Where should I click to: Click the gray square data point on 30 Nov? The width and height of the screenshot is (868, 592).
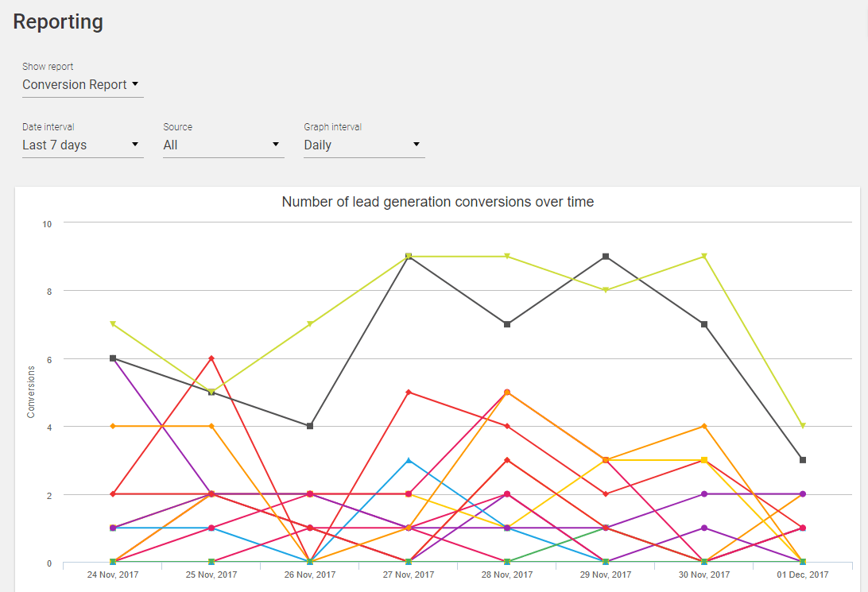[704, 324]
